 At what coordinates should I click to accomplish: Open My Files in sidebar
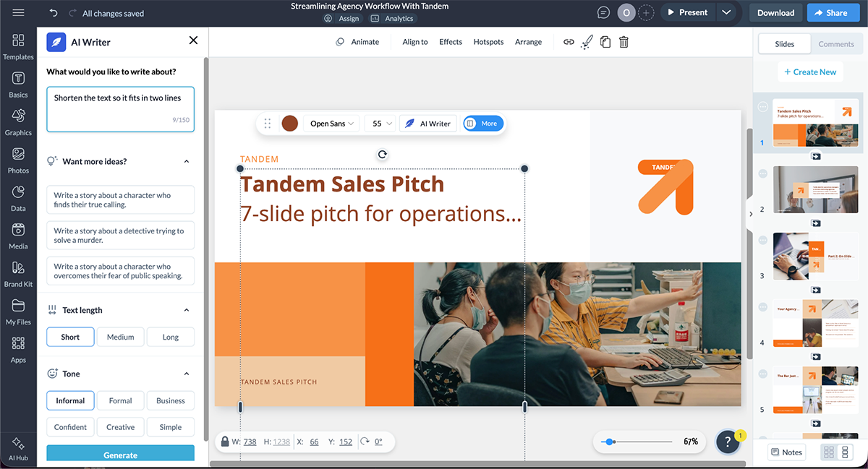(18, 311)
